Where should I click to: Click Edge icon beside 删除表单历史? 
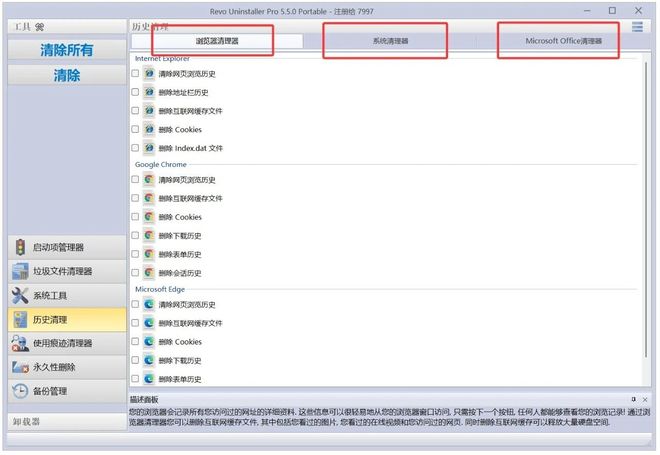click(x=149, y=379)
